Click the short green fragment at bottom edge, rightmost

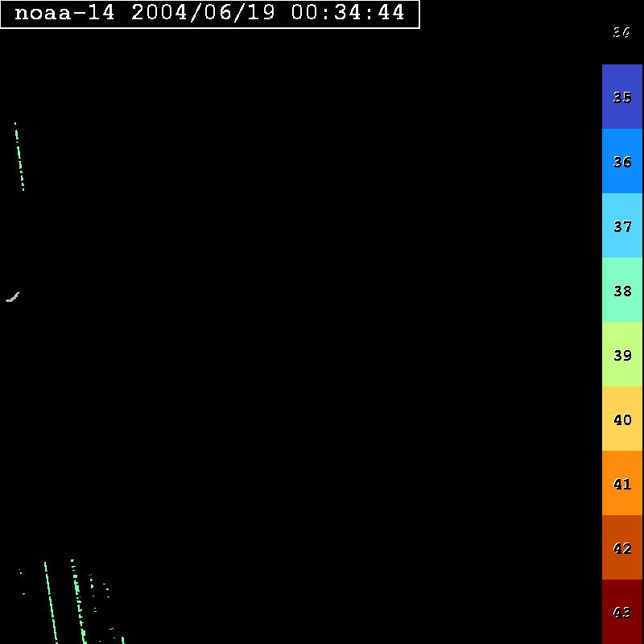click(x=122, y=640)
